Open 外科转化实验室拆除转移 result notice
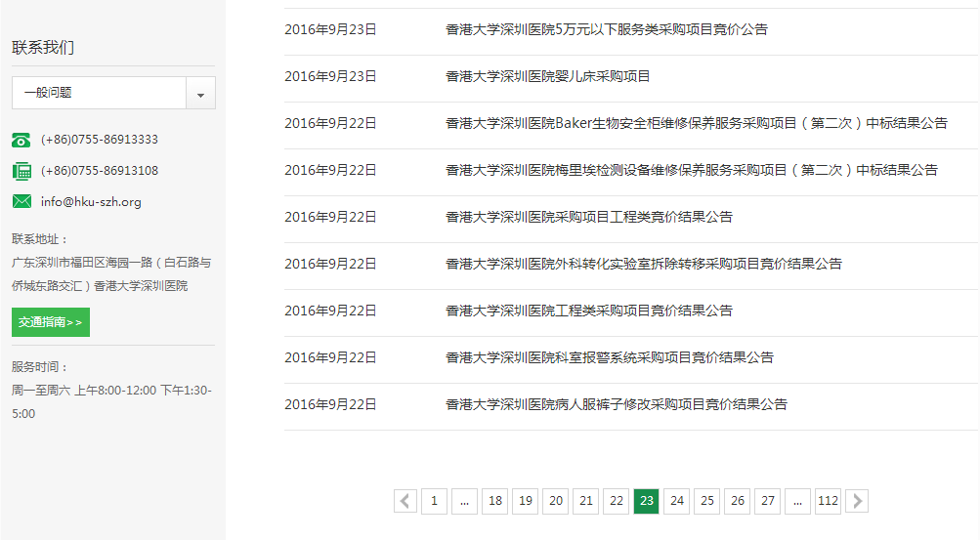 click(643, 264)
